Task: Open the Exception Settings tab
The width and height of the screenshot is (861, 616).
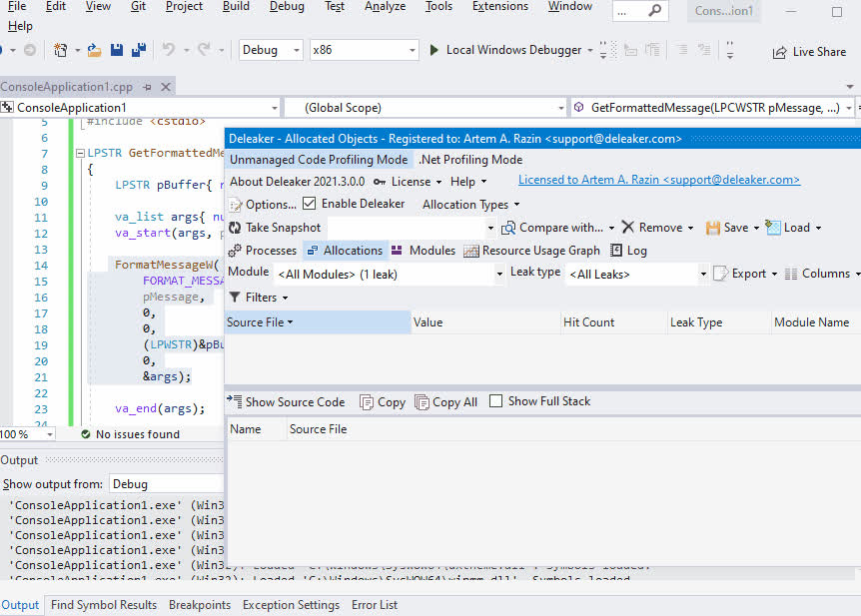Action: tap(291, 605)
